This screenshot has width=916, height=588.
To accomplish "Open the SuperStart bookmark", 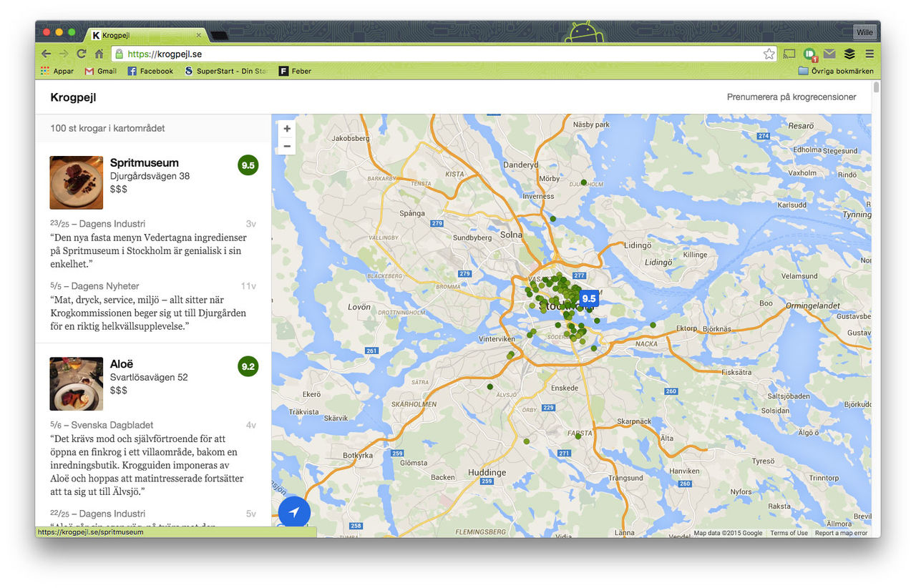I will (x=225, y=71).
